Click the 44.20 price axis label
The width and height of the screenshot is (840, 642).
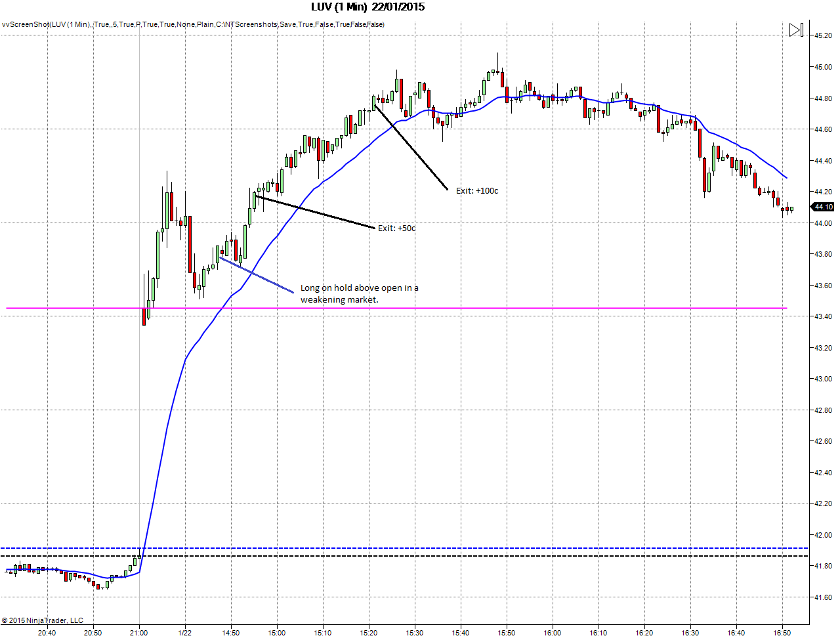tap(823, 192)
